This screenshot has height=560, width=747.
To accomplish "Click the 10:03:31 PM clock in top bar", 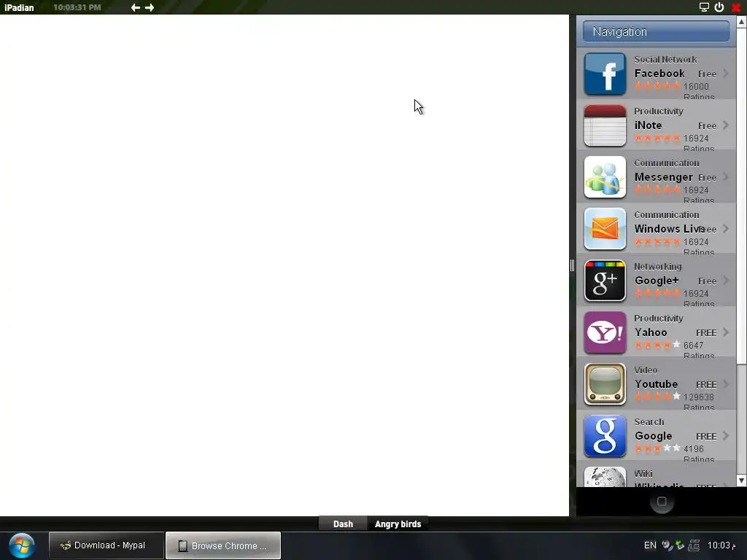I will pos(77,7).
